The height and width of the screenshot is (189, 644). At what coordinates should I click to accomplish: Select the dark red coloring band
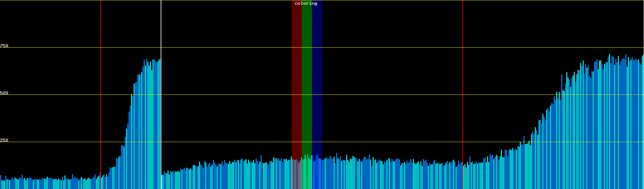point(297,79)
